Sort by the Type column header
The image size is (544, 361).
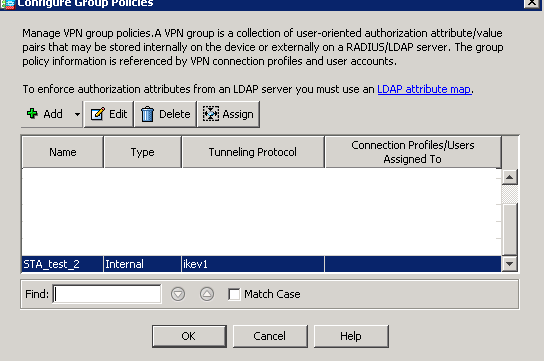click(x=143, y=152)
